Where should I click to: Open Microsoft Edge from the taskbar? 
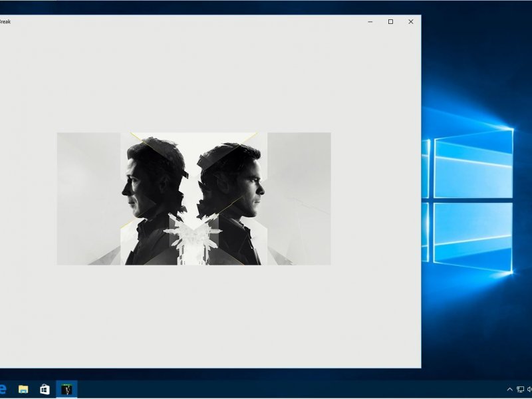pos(3,389)
